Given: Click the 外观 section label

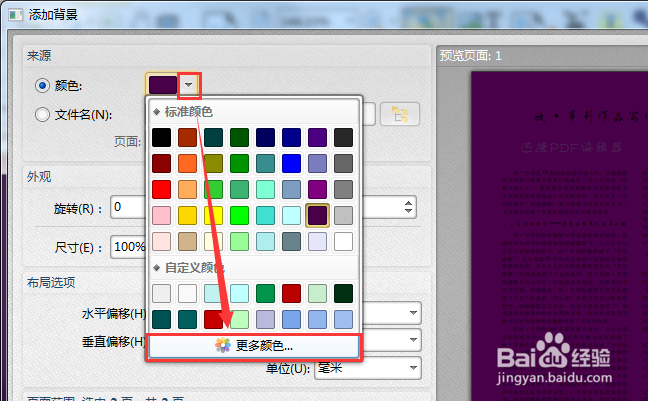Looking at the screenshot, I should coord(39,177).
